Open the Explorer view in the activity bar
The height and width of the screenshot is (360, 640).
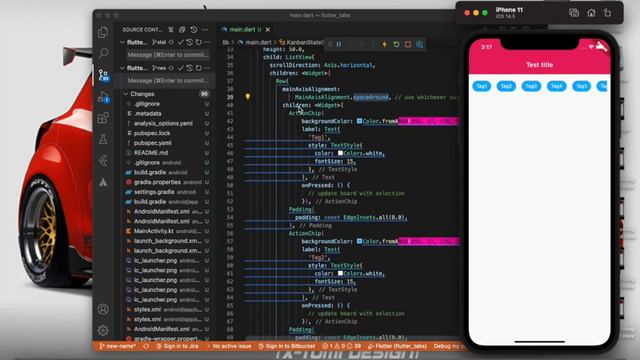click(x=103, y=32)
